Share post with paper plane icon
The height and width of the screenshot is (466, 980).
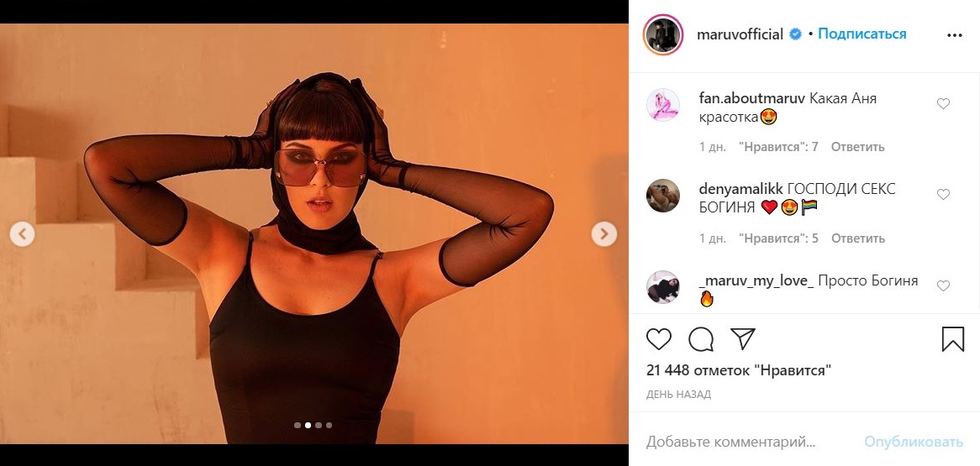(x=742, y=338)
